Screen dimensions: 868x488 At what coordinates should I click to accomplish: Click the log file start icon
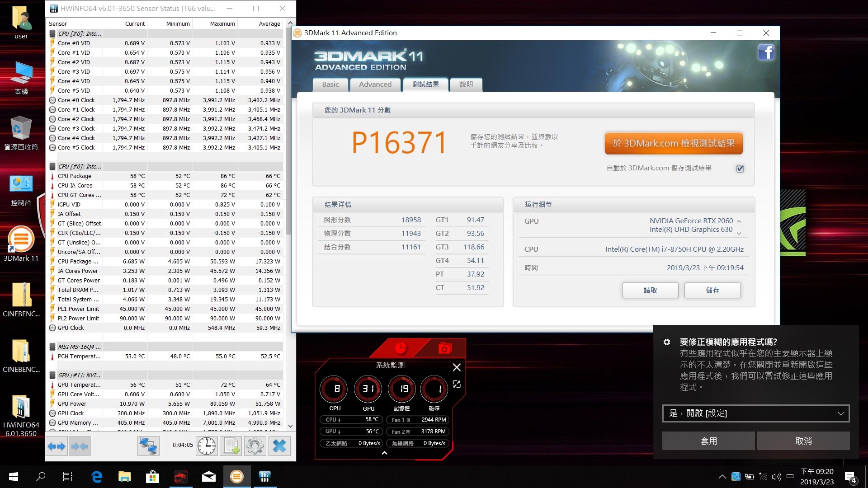pos(231,446)
